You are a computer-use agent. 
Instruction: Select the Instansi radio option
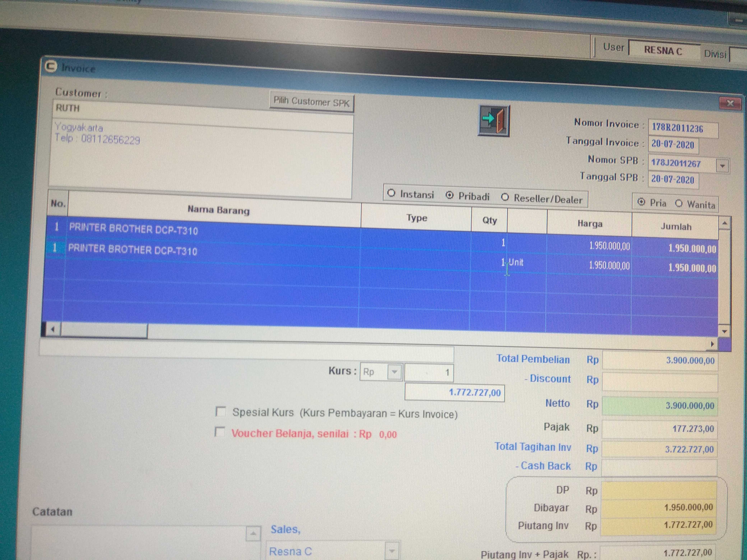[391, 193]
